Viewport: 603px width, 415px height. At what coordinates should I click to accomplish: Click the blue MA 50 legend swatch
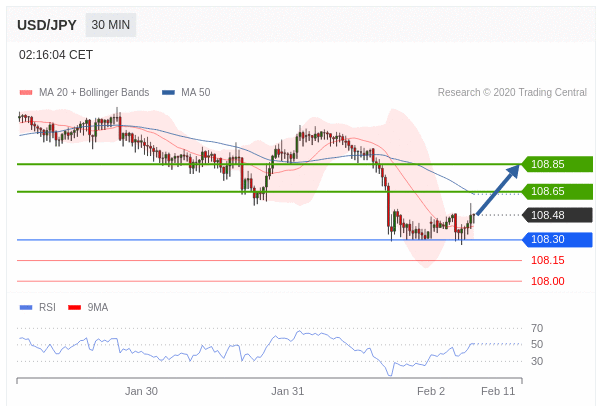click(x=168, y=92)
